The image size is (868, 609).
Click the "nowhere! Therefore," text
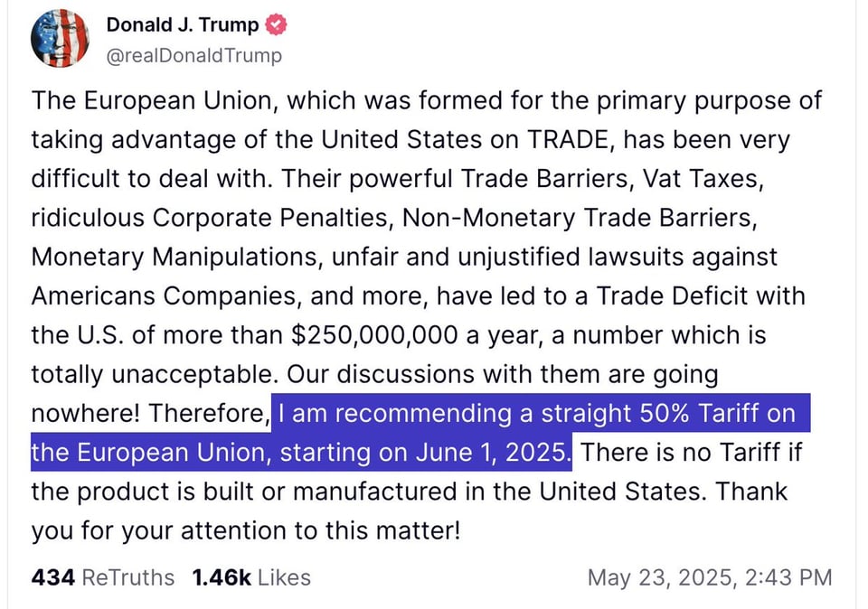(150, 414)
